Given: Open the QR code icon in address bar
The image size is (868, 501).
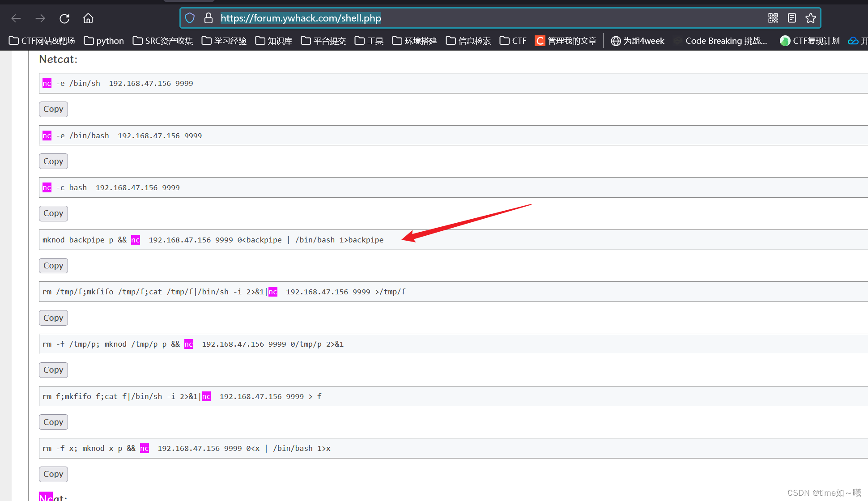Looking at the screenshot, I should click(x=773, y=18).
